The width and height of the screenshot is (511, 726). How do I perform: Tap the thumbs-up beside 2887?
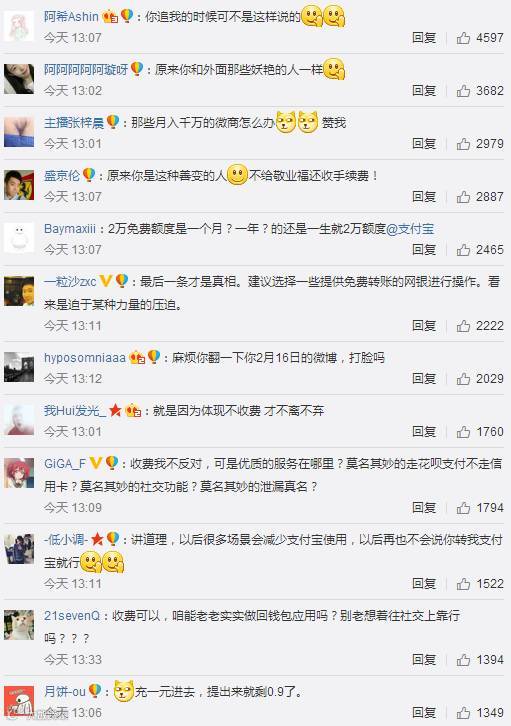tap(463, 197)
